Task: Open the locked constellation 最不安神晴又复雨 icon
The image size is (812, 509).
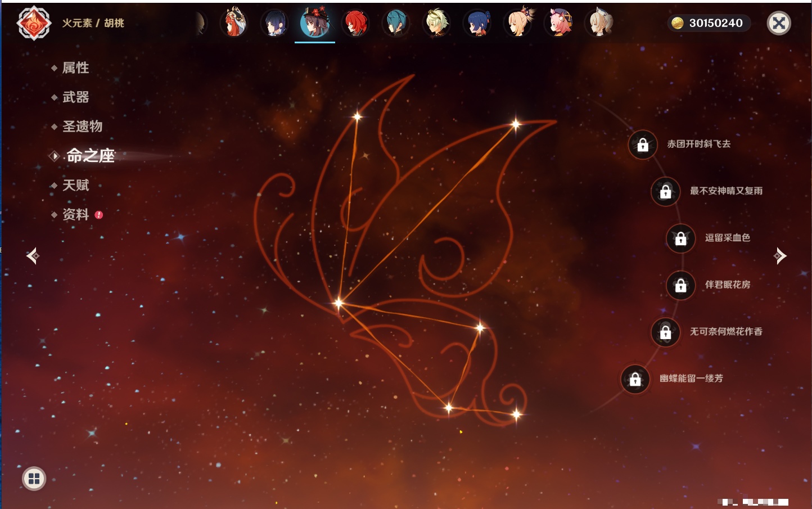Action: click(x=665, y=191)
